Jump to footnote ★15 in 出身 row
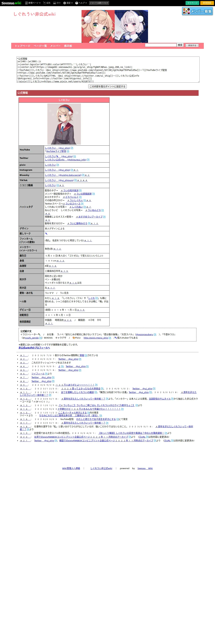The height and width of the screenshot is (644, 215). point(64,271)
